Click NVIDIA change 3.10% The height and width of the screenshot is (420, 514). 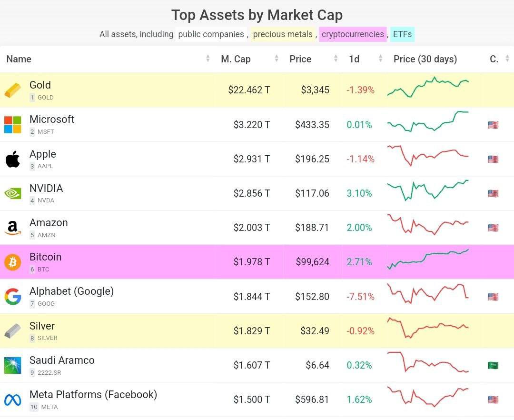[359, 193]
